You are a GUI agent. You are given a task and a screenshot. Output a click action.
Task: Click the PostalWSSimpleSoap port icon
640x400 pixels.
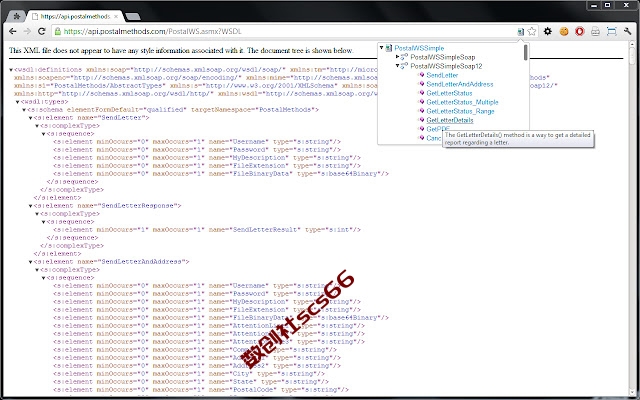point(404,56)
